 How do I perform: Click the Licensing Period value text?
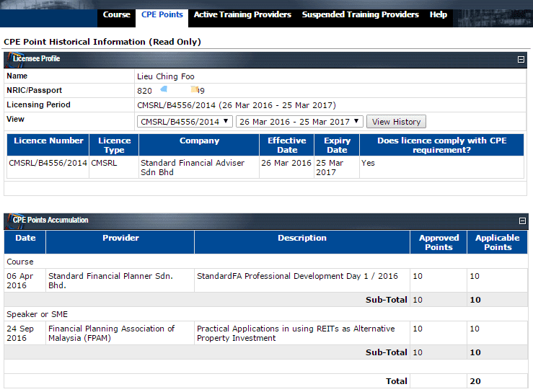(237, 105)
